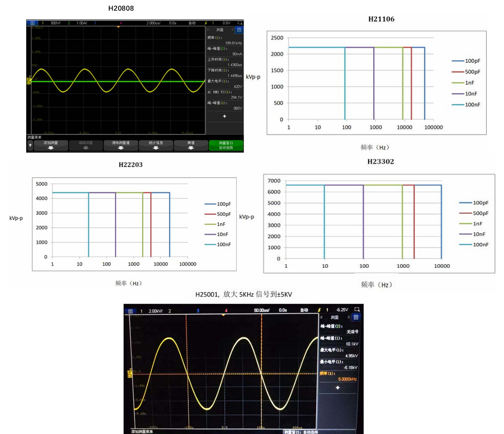
Task: Click the plus icon in H25001 measurement panel
Action: 338,388
